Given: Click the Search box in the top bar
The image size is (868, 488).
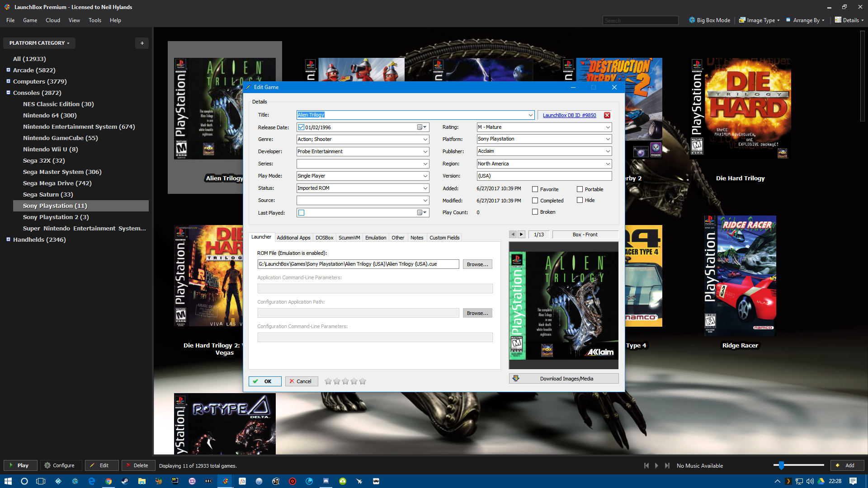Looking at the screenshot, I should tap(640, 20).
